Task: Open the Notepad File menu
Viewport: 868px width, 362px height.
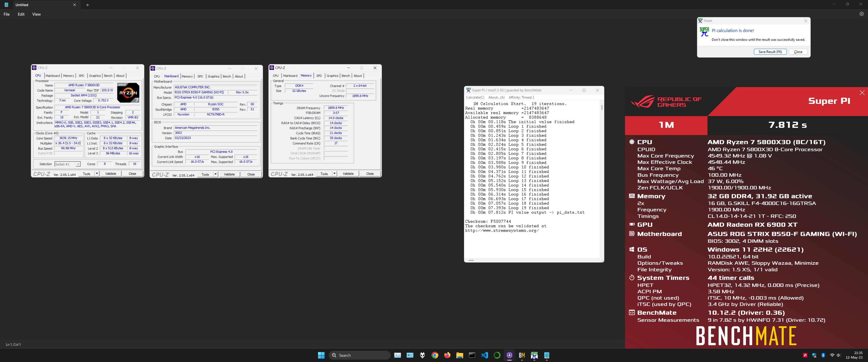Action: (x=6, y=14)
